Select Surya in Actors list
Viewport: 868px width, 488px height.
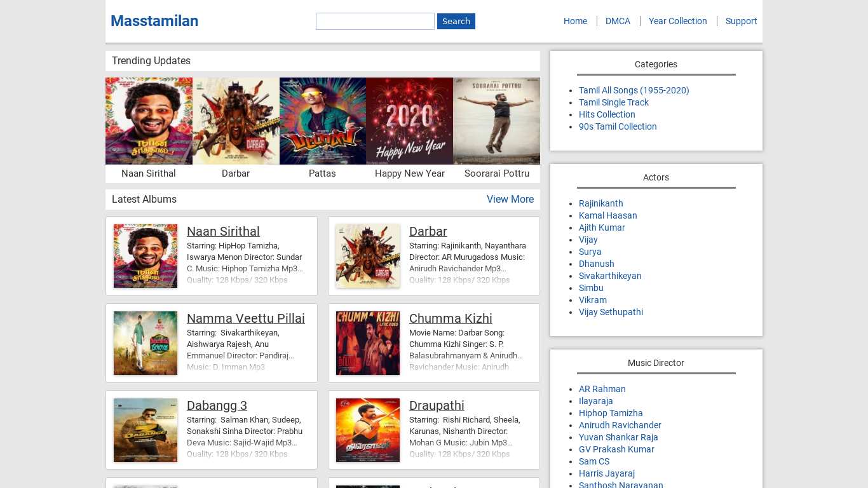(590, 252)
